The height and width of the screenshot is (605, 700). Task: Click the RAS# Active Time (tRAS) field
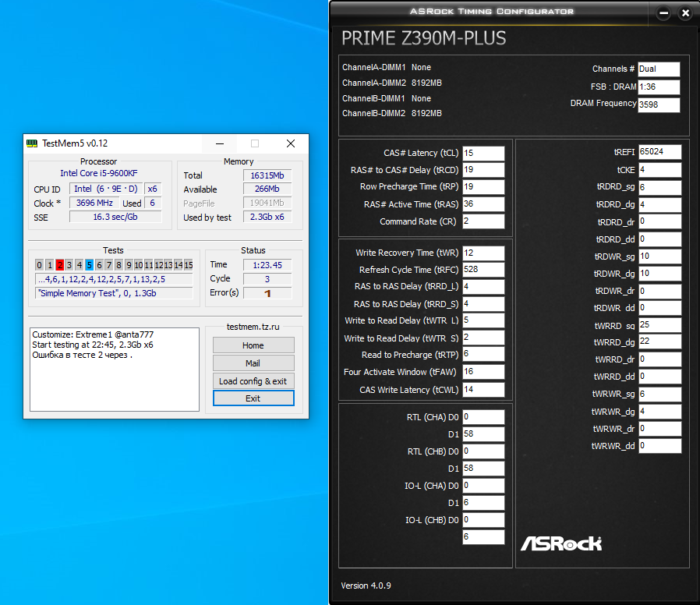tap(483, 204)
